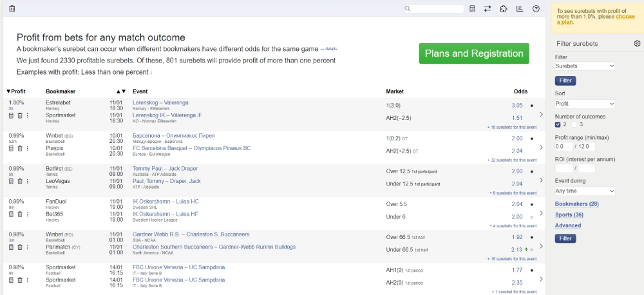Click the swap arrows icon in the toolbar
Screen dimensions: 644x295
[488, 9]
